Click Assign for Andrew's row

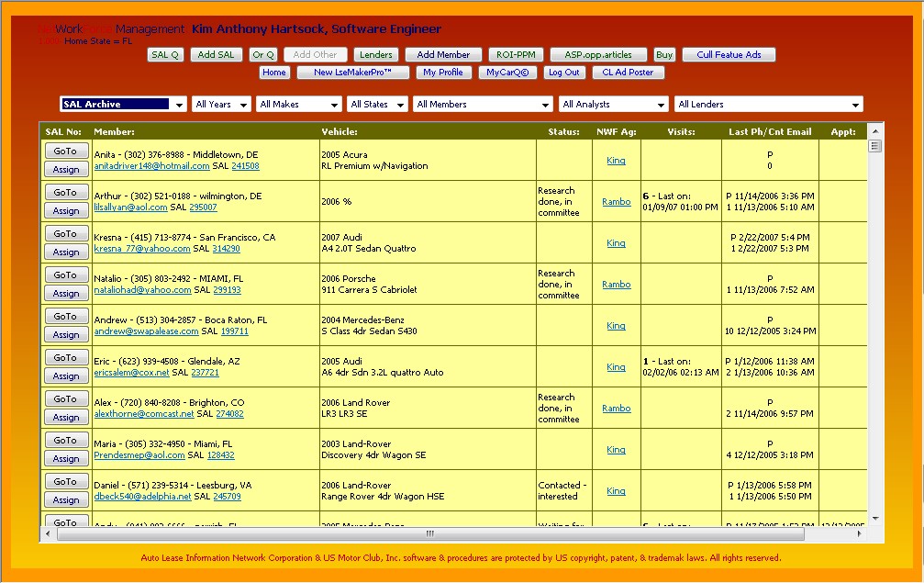[66, 334]
